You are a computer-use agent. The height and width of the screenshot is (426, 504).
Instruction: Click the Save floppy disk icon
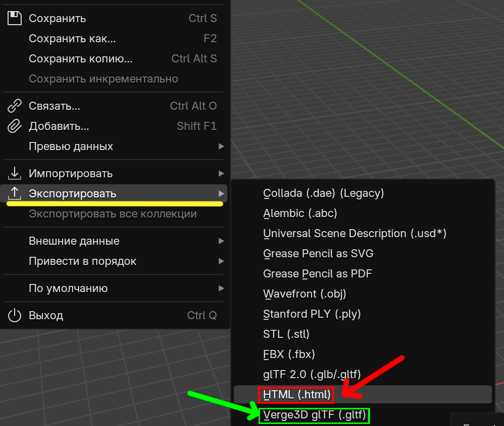click(x=15, y=18)
